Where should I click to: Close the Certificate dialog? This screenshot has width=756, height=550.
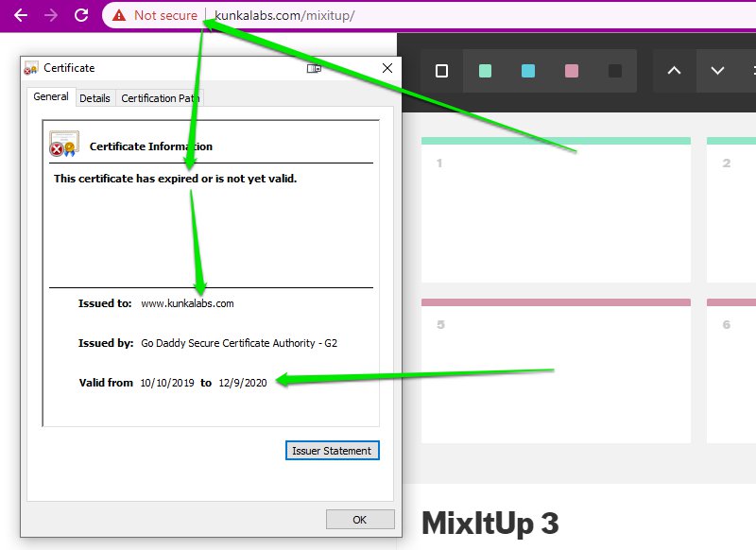point(387,68)
